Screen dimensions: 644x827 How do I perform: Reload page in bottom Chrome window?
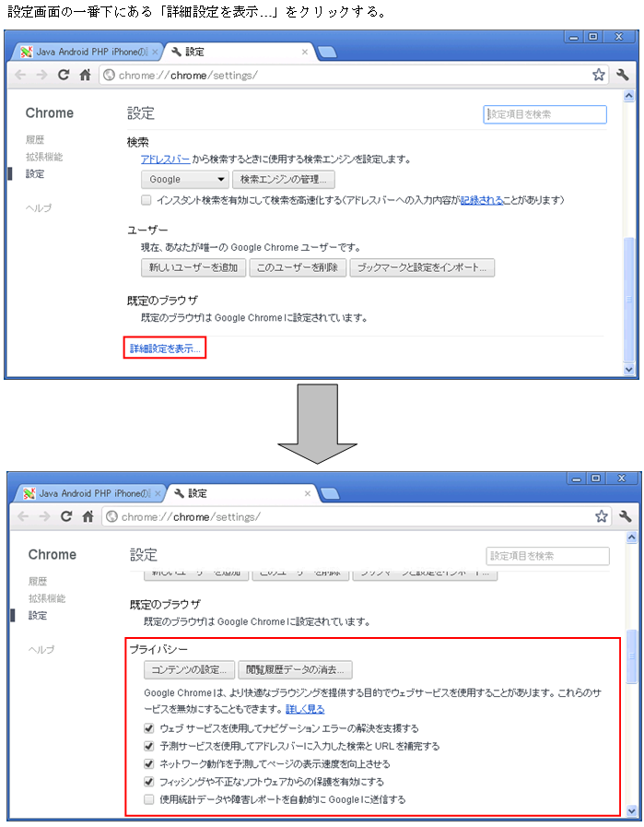66,516
